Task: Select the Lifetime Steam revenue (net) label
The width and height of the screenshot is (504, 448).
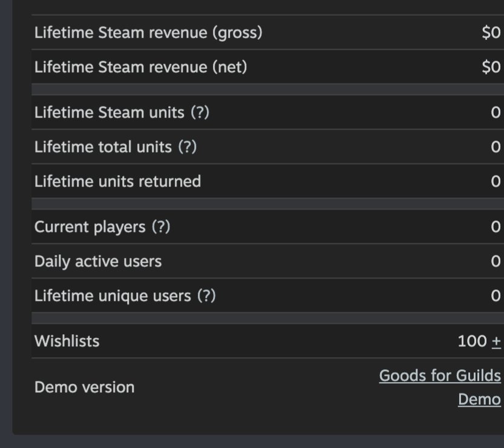Action: (x=141, y=67)
